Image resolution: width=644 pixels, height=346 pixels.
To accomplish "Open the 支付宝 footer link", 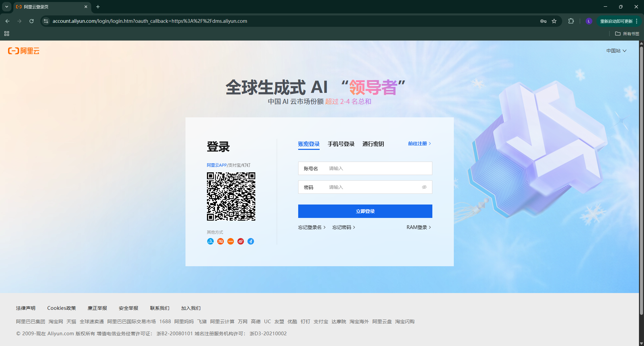I will click(321, 322).
